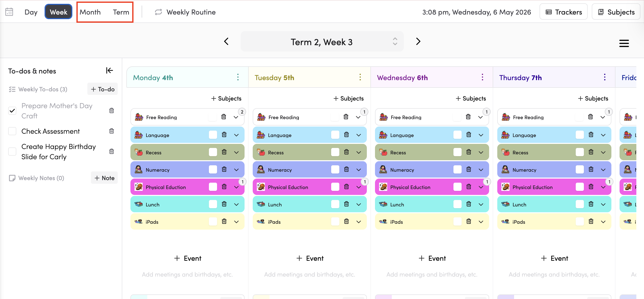This screenshot has height=299, width=644.
Task: Add an Event on Thursday 7th
Action: point(554,258)
